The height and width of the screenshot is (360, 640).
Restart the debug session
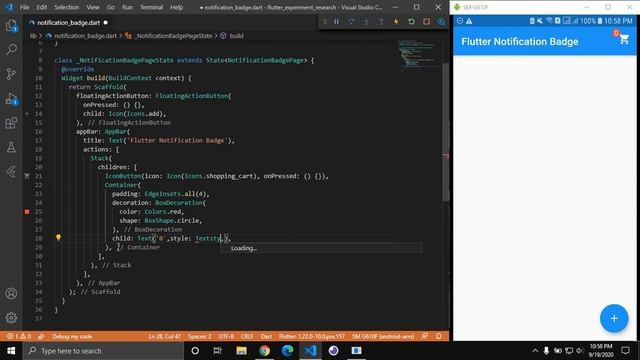411,22
